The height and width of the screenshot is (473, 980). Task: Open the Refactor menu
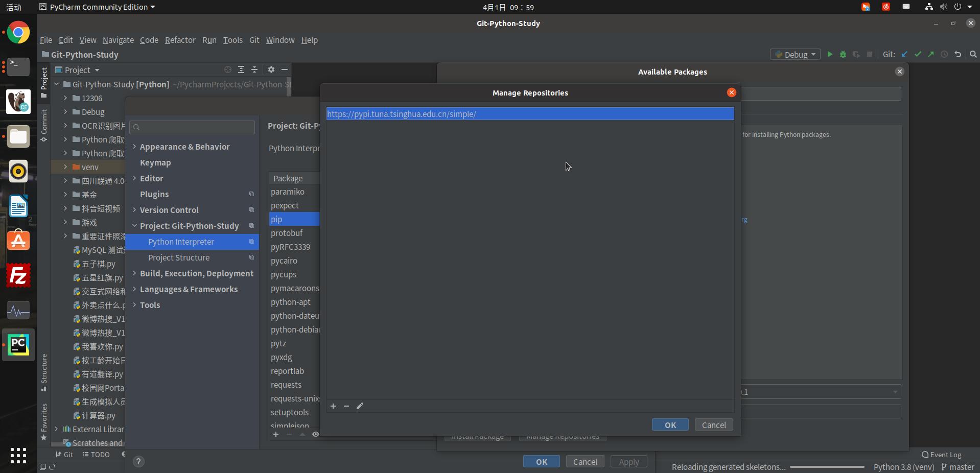pos(180,40)
